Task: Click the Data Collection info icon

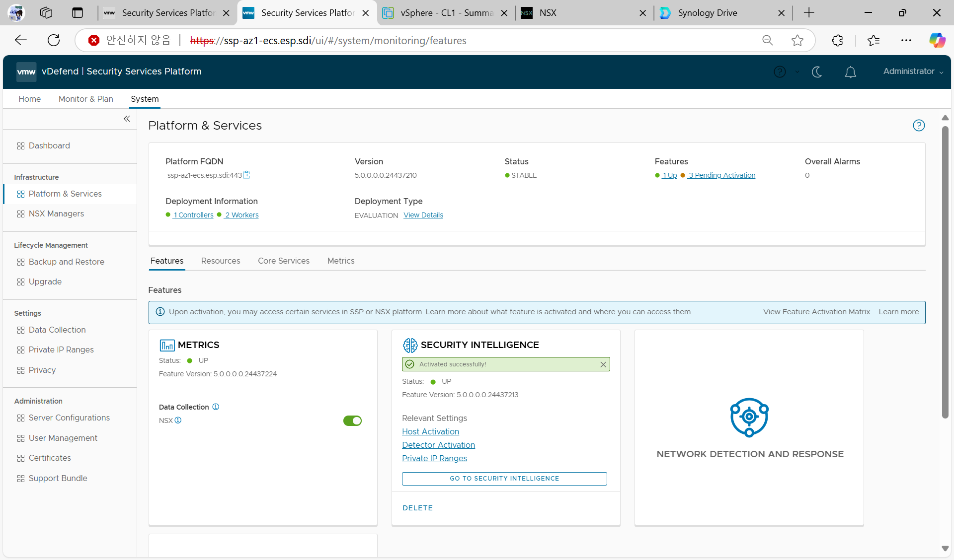Action: tap(216, 407)
